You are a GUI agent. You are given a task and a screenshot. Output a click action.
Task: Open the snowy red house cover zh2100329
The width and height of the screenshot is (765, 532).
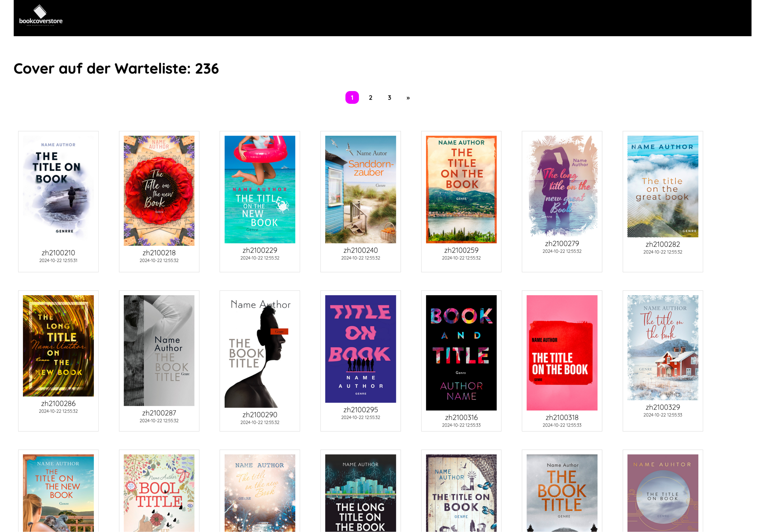[663, 347]
